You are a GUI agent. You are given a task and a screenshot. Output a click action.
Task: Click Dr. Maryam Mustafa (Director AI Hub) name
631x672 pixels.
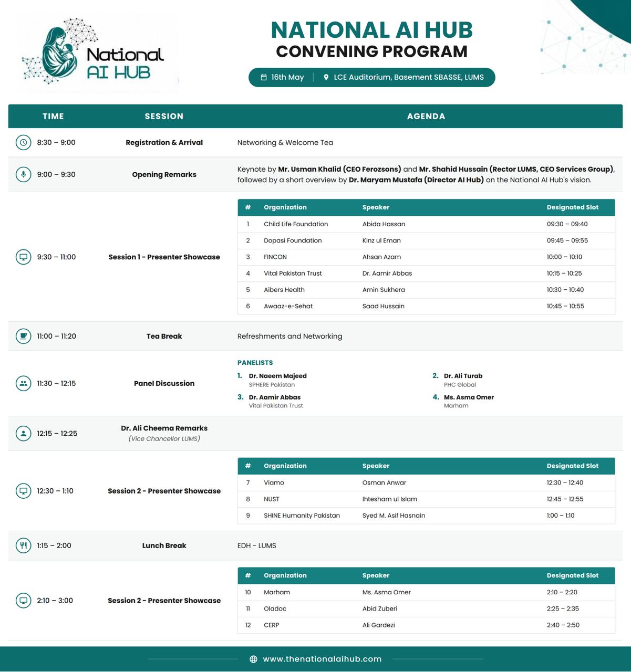416,180
